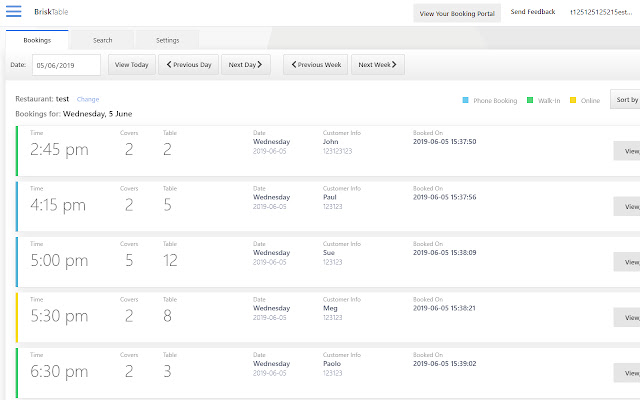Click Change restaurant link

click(88, 99)
